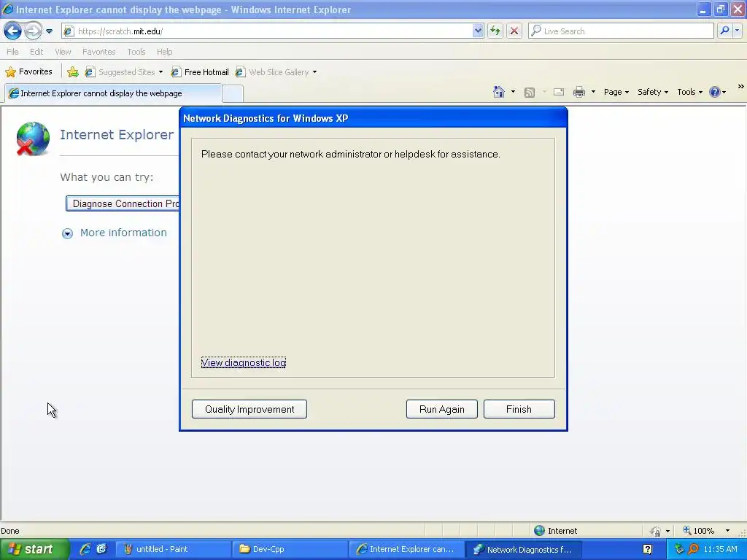Click the 11:35 AM system clock
The image size is (747, 560).
tap(720, 550)
